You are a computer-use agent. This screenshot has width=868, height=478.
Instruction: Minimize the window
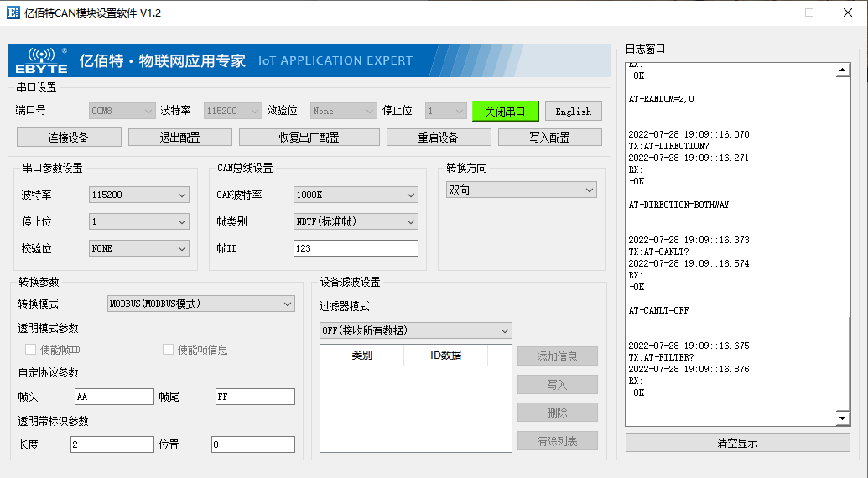pos(772,13)
